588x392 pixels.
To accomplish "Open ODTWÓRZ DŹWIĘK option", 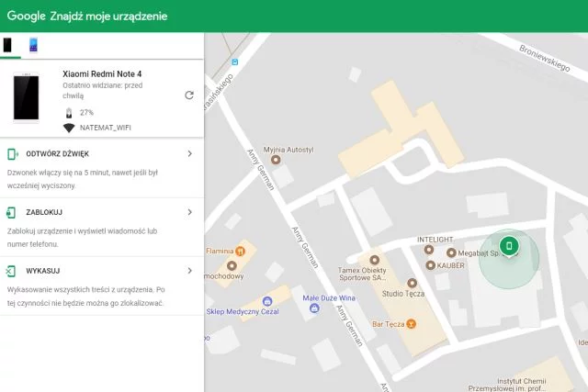I will (102, 168).
